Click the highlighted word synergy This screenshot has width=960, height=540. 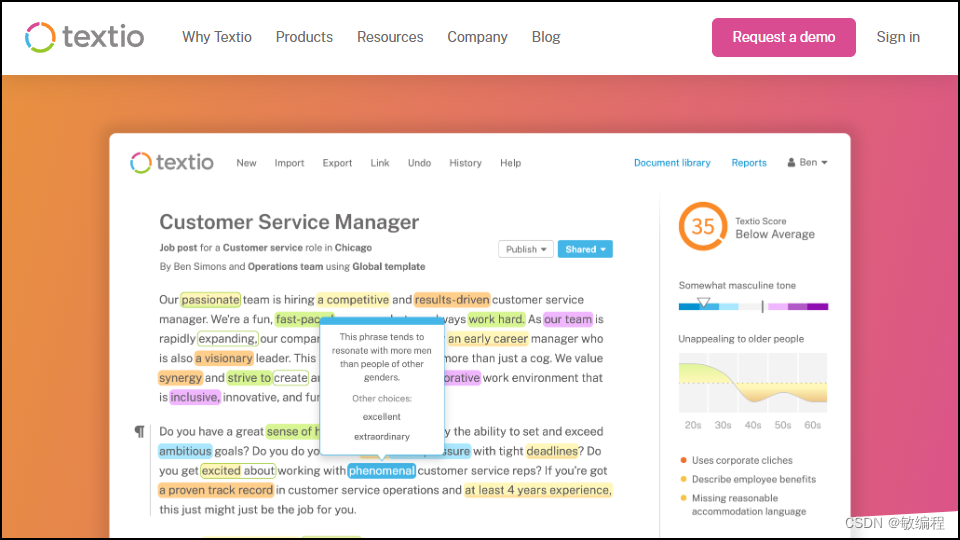tap(181, 378)
